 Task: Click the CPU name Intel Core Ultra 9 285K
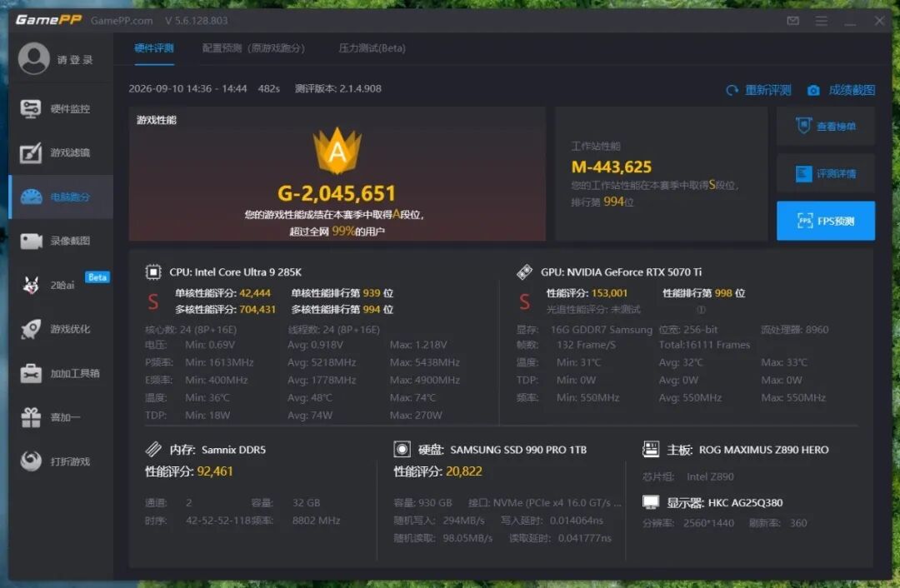(x=235, y=272)
